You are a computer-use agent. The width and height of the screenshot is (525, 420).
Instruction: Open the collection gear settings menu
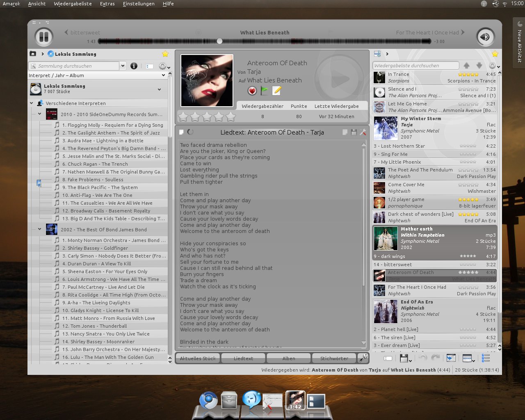click(164, 66)
